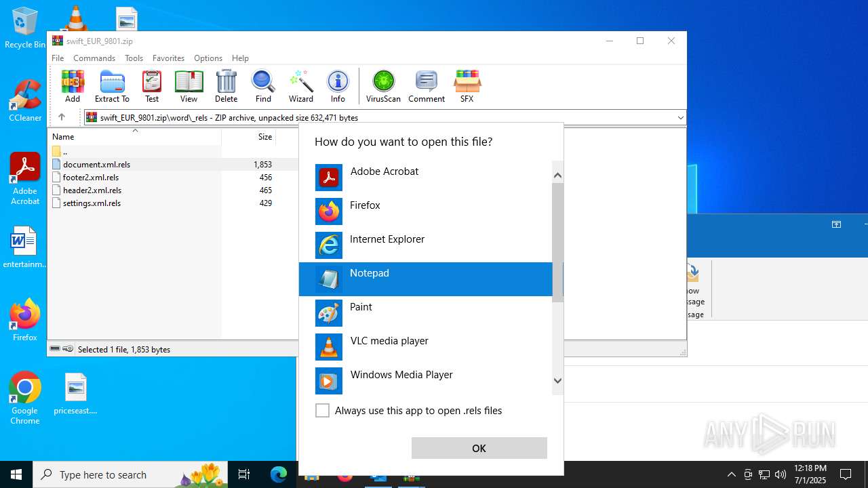
Task: Sort by the Name column header
Action: 134,136
